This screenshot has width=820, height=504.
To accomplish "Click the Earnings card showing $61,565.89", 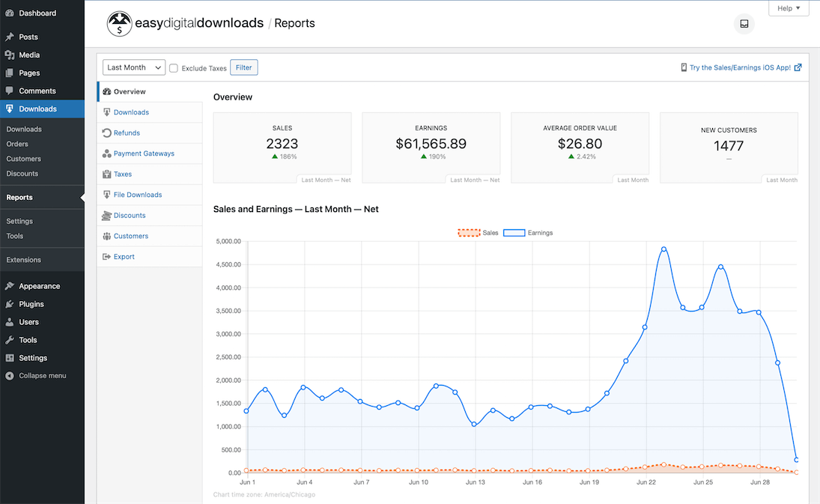I will coord(431,148).
